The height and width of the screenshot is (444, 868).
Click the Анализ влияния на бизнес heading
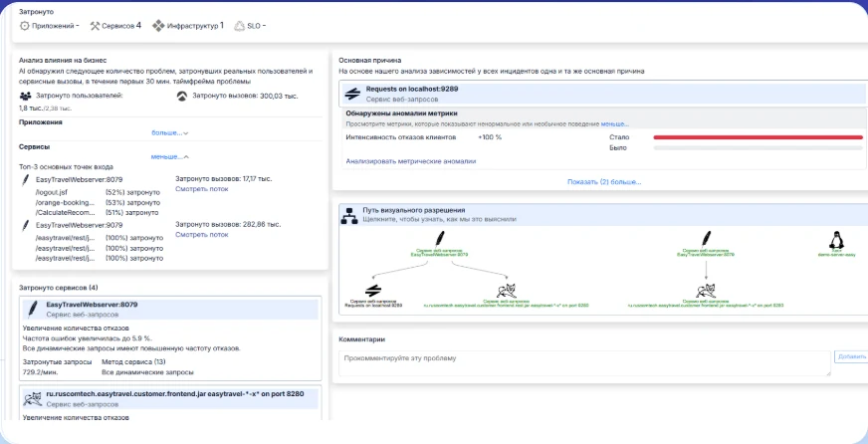click(63, 60)
